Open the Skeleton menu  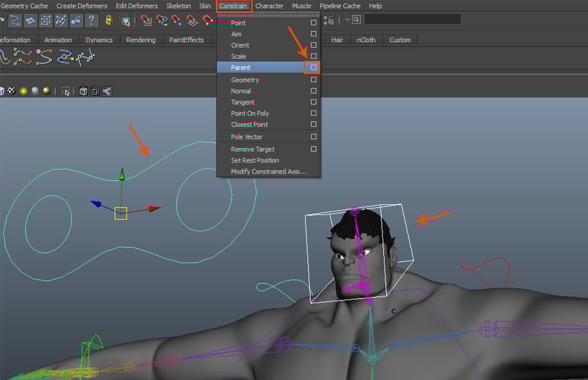[x=178, y=6]
